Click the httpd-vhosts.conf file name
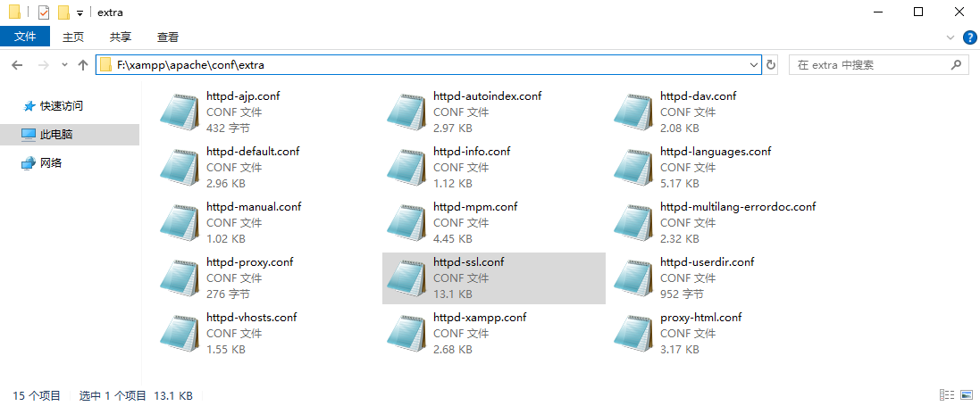The width and height of the screenshot is (980, 406). 252,317
